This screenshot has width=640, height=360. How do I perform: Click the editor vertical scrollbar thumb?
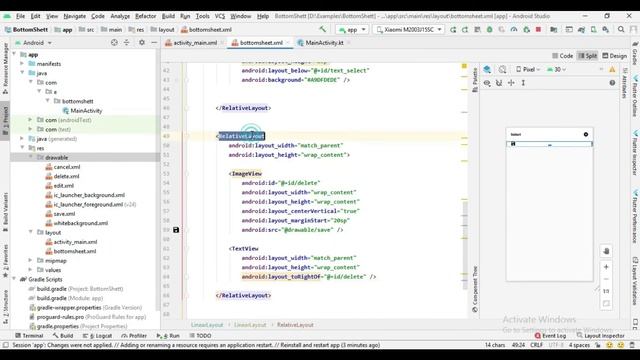point(465,245)
